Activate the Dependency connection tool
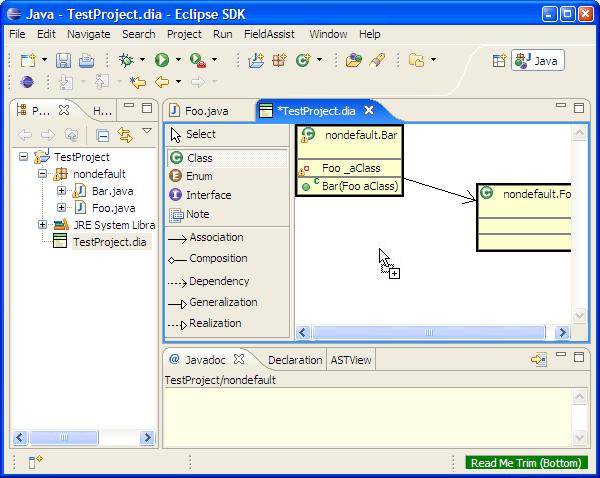Screen dimensions: 600x478 click(x=218, y=281)
